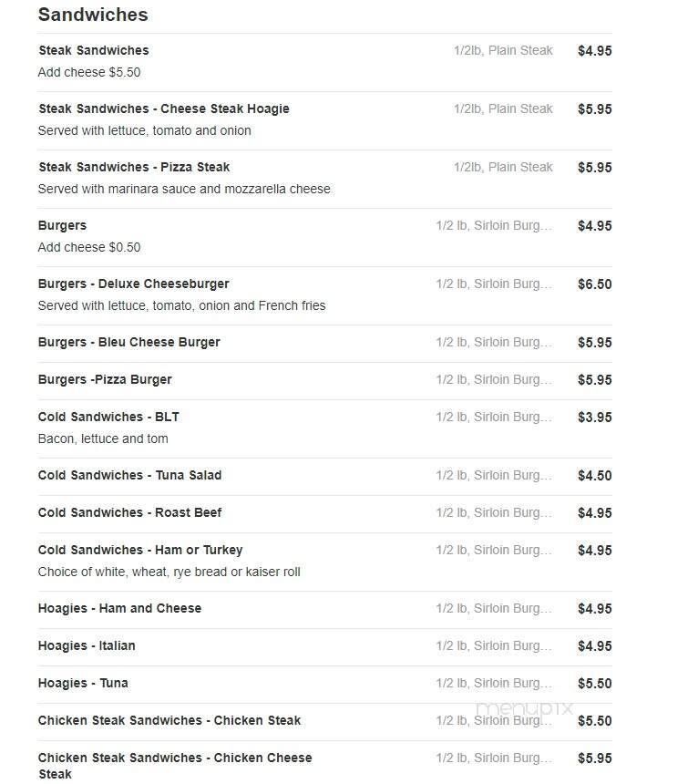Click the menupix watermark logo
The height and width of the screenshot is (784, 688).
(x=524, y=708)
